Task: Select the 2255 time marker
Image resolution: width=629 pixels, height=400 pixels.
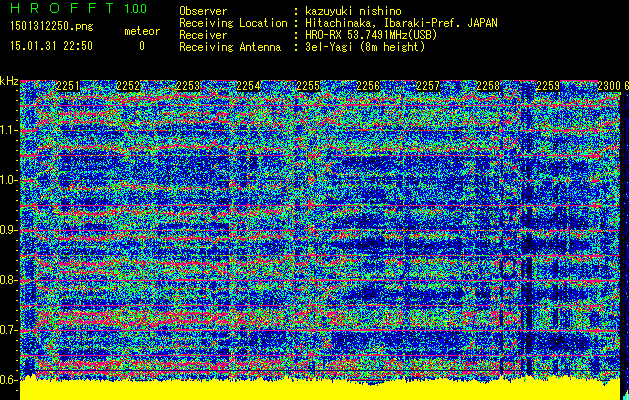Action: (x=309, y=87)
